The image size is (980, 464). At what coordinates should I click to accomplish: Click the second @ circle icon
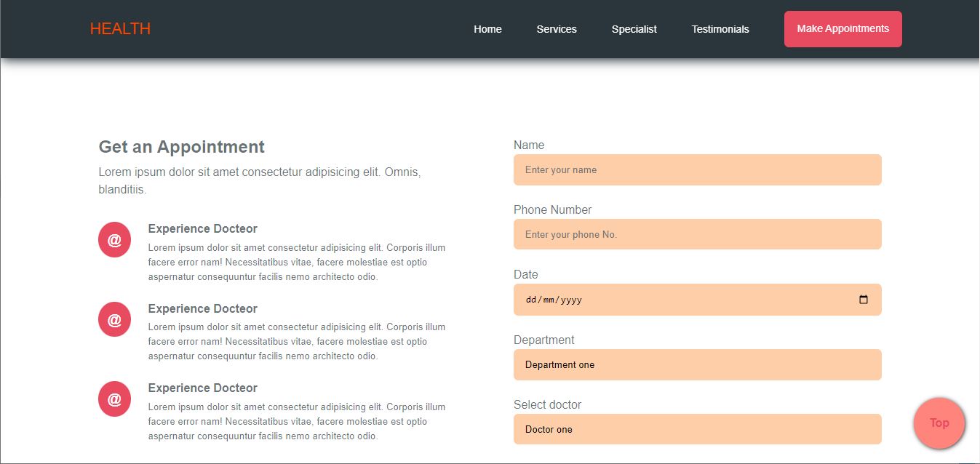pyautogui.click(x=114, y=320)
